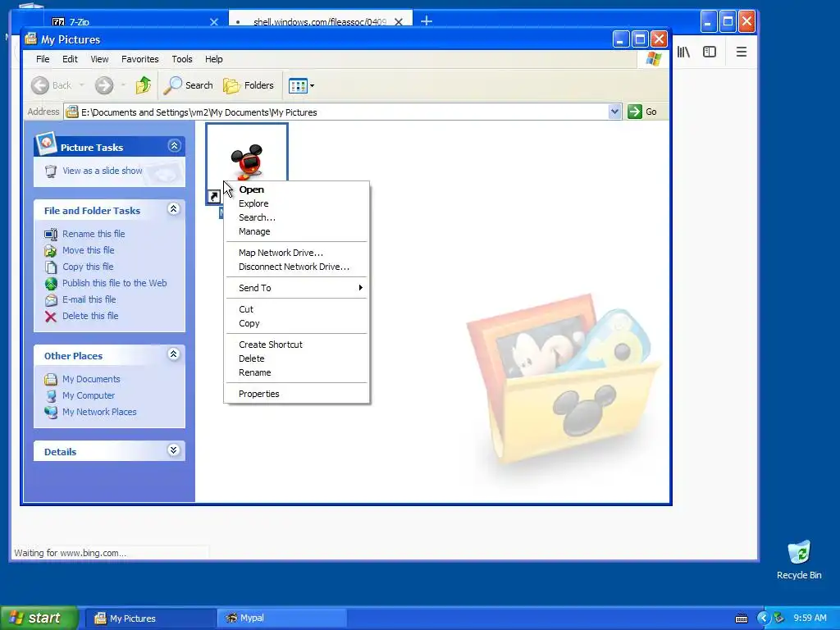Open a new tab in Mypal

(427, 21)
